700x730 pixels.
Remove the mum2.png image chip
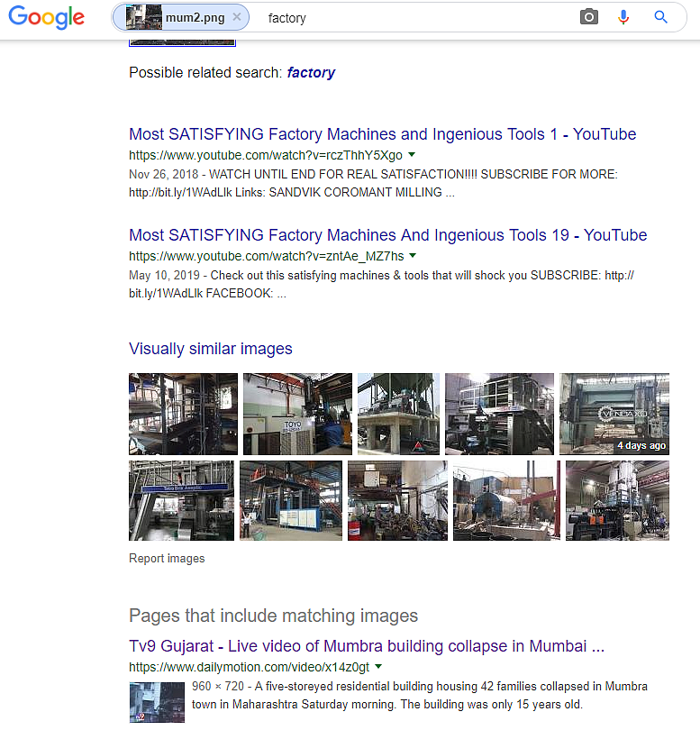tap(237, 17)
